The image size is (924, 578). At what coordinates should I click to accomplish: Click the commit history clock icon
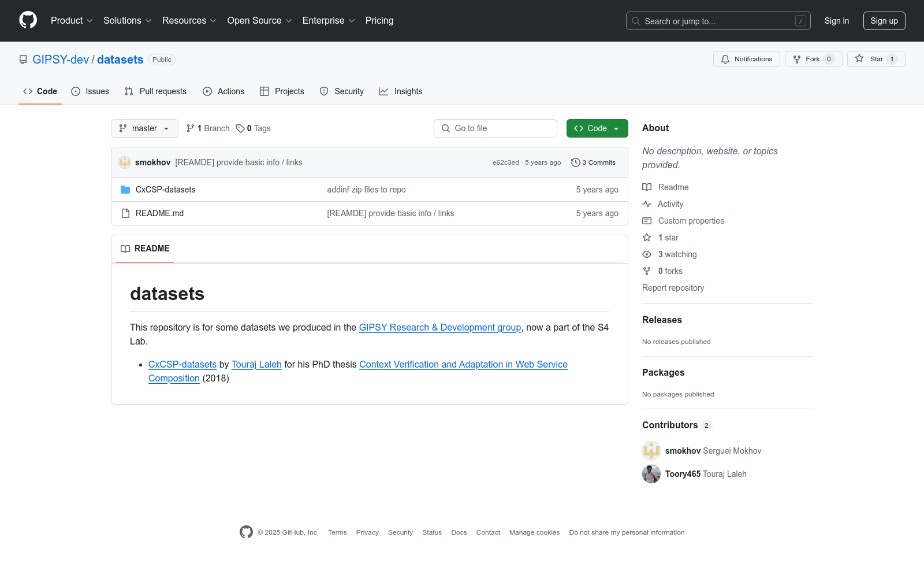pos(575,162)
